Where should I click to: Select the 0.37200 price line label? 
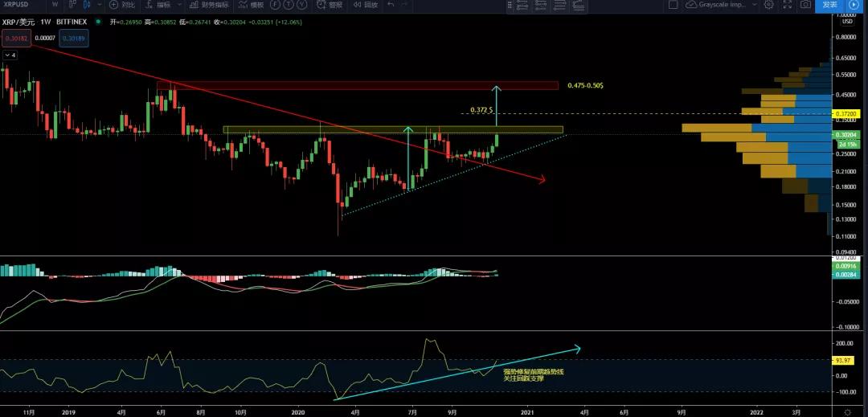click(845, 113)
